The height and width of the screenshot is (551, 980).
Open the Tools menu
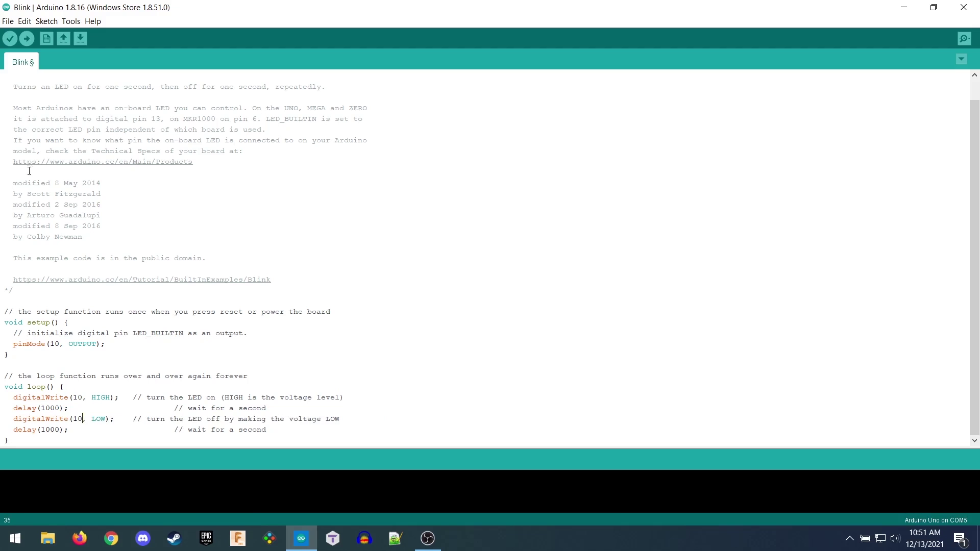71,21
